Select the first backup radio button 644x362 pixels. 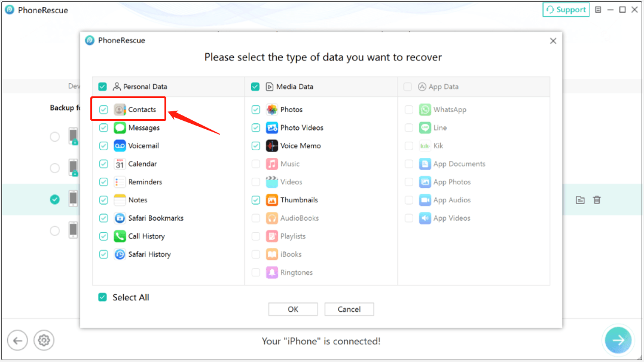(54, 137)
